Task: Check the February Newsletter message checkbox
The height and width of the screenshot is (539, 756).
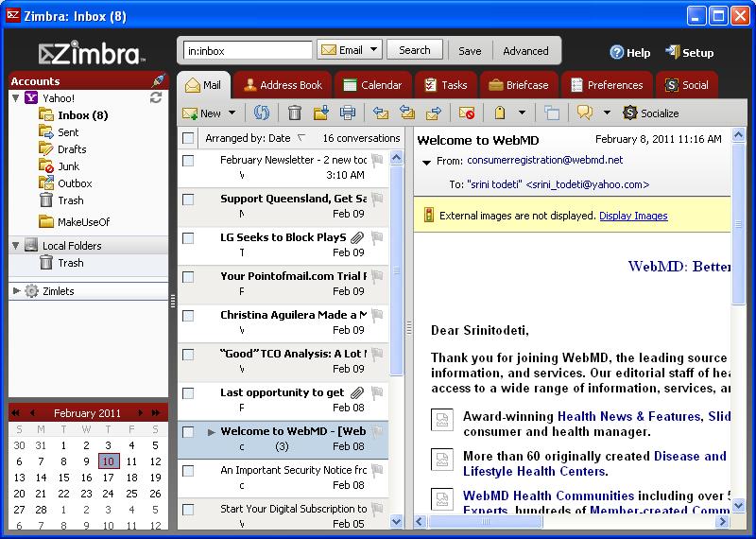Action: point(188,161)
